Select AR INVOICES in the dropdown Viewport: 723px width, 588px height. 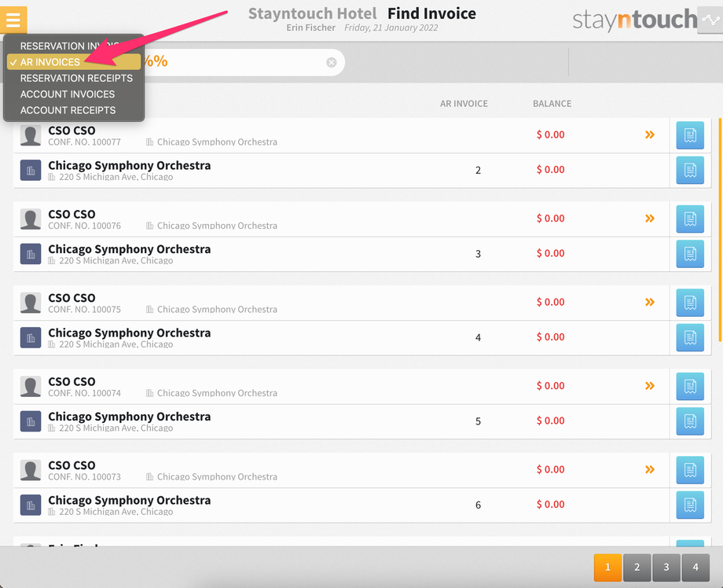click(74, 62)
